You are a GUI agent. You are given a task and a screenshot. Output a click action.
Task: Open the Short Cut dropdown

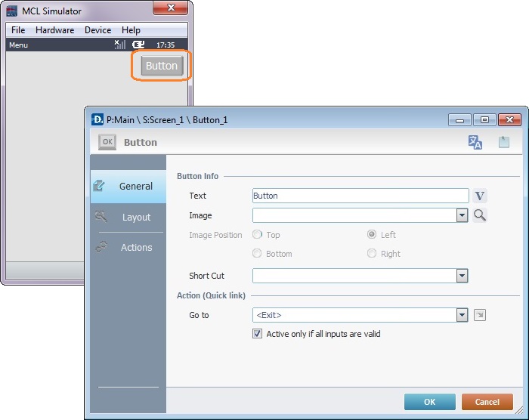(462, 276)
